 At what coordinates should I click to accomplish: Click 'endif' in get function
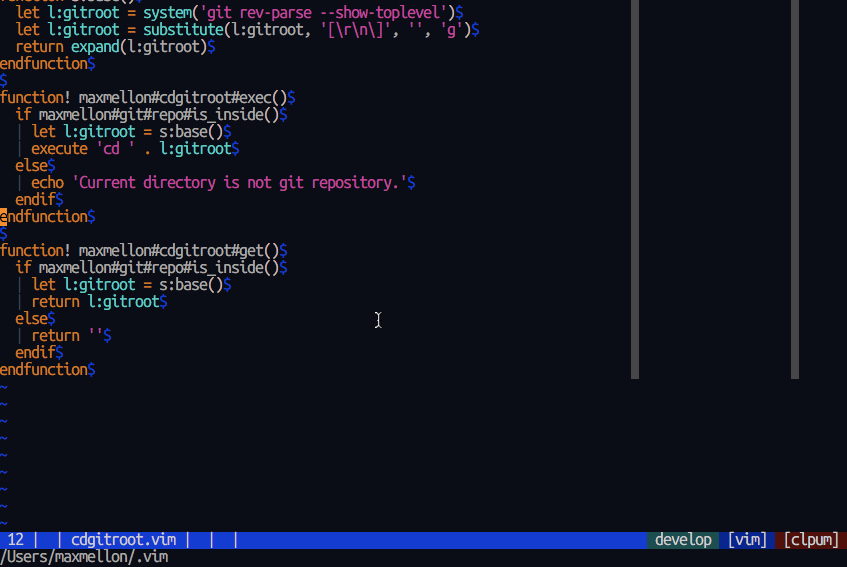click(x=36, y=353)
